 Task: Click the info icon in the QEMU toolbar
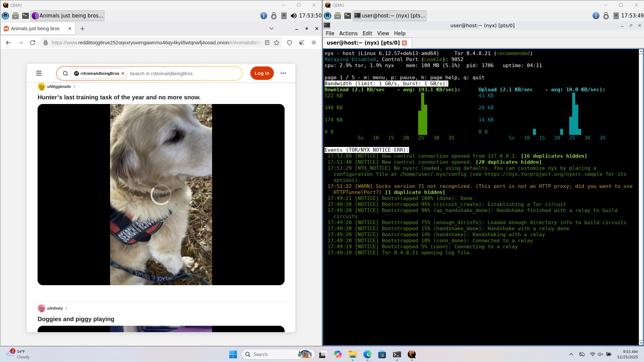[264, 15]
